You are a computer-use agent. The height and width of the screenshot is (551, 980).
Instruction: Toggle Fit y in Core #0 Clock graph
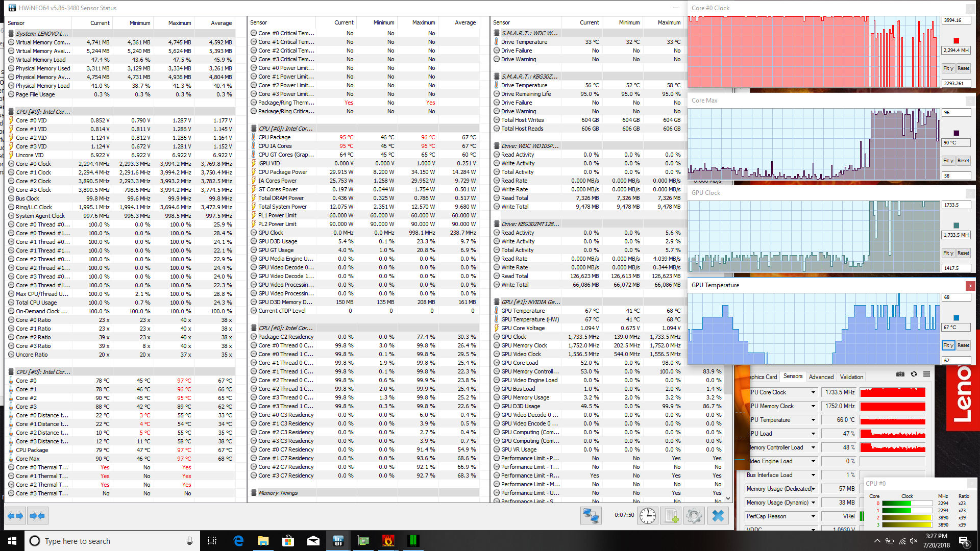[948, 68]
